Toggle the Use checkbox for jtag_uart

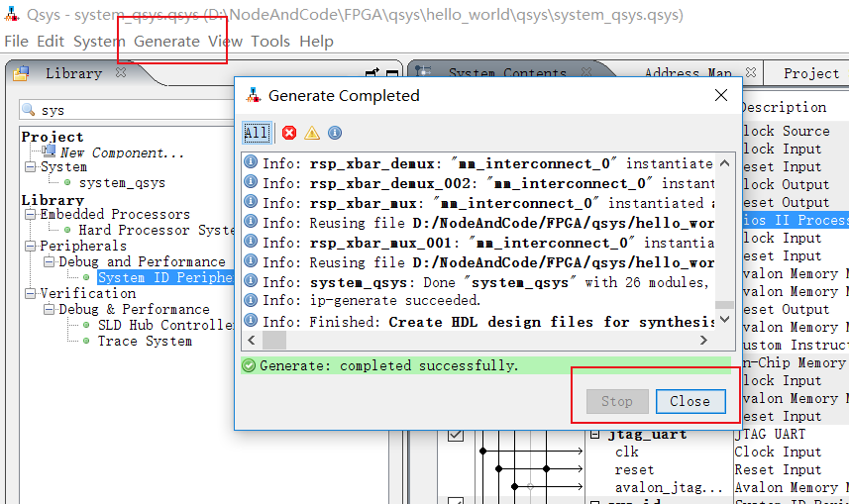[x=456, y=434]
